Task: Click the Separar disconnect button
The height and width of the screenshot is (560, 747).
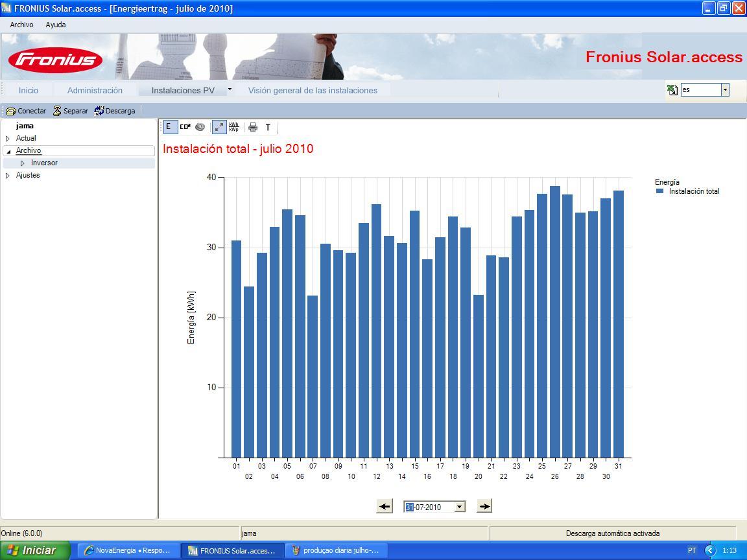Action: (x=70, y=111)
